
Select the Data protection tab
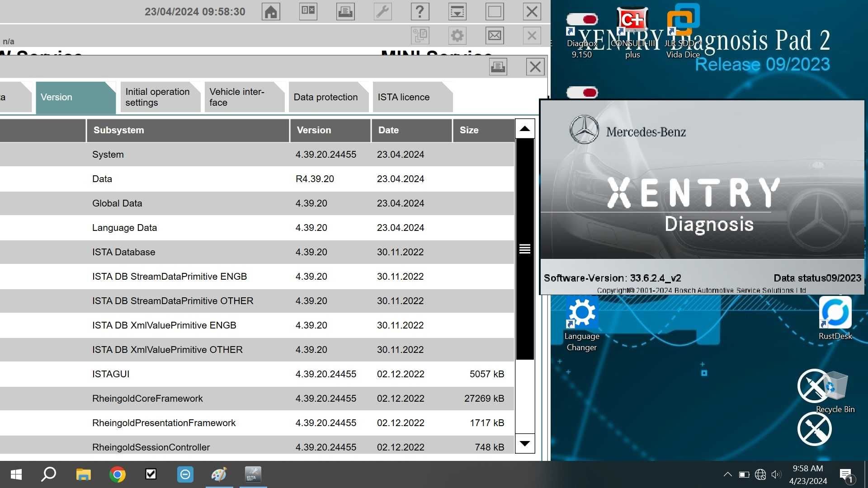(x=328, y=97)
